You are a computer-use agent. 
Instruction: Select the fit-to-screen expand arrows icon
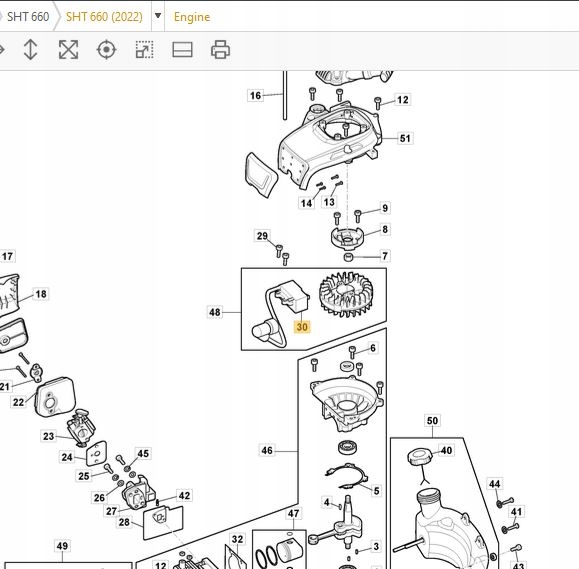pyautogui.click(x=68, y=49)
